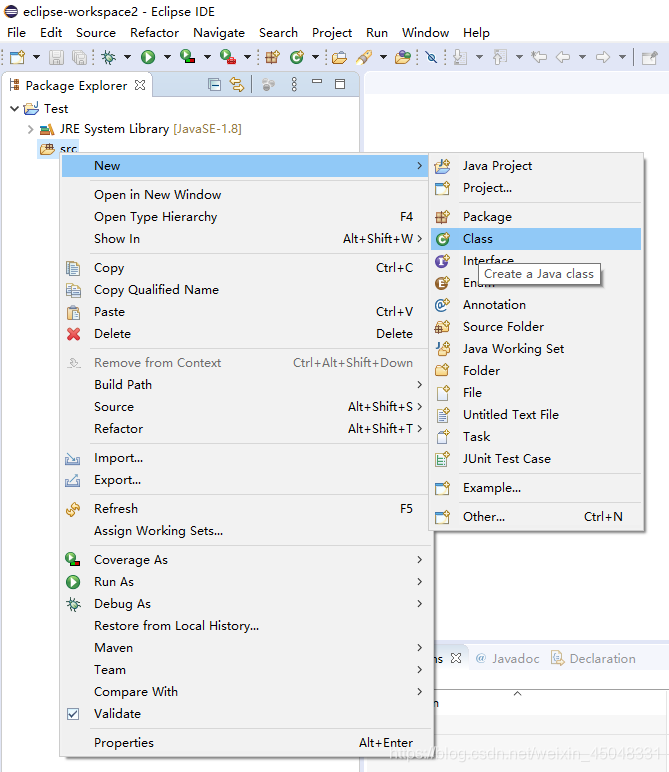Open dropdown arrow beside New Class icon
This screenshot has width=669, height=772.
click(x=315, y=57)
